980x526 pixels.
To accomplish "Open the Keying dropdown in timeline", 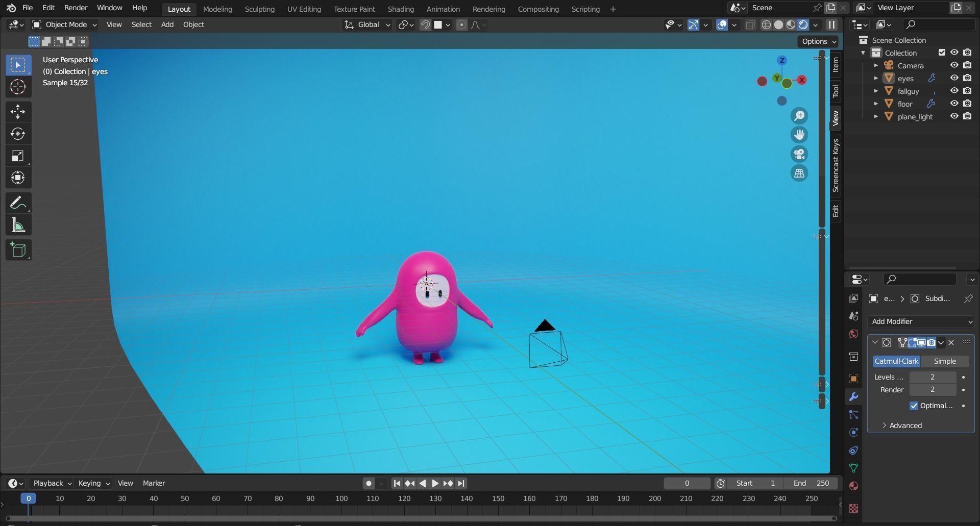I will point(93,483).
